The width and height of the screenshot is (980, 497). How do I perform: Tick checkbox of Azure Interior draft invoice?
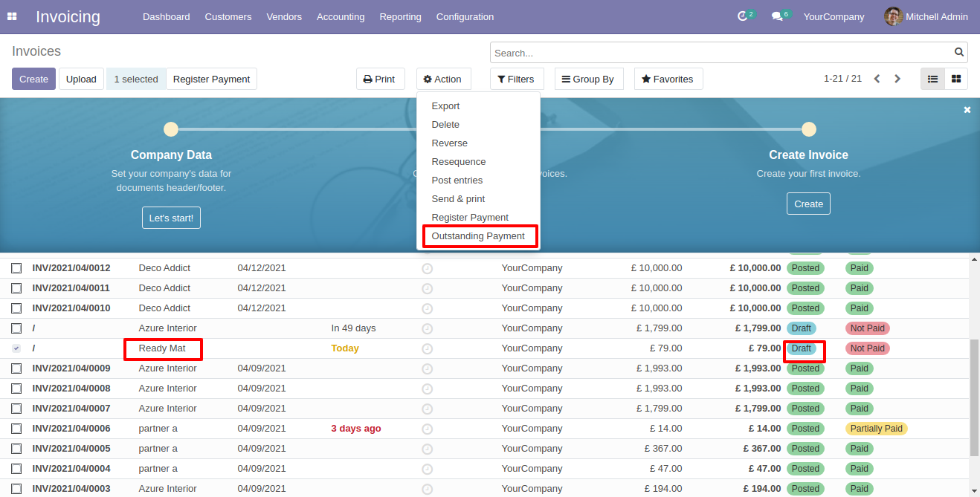[16, 328]
